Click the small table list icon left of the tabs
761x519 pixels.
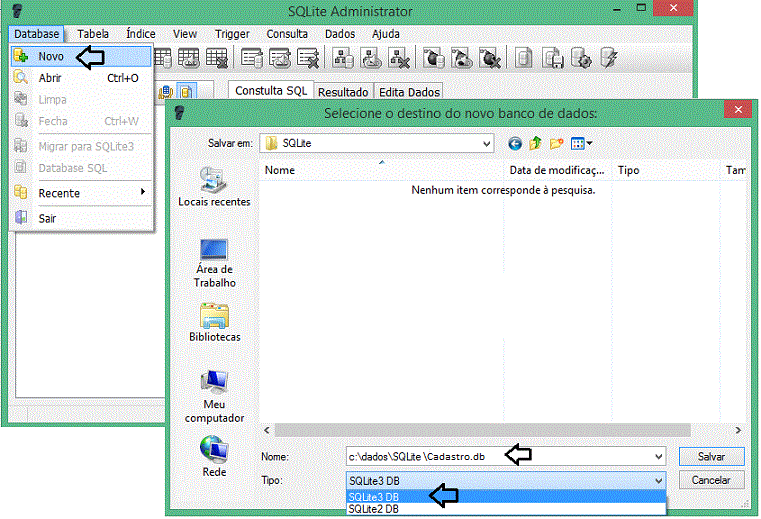pos(165,91)
